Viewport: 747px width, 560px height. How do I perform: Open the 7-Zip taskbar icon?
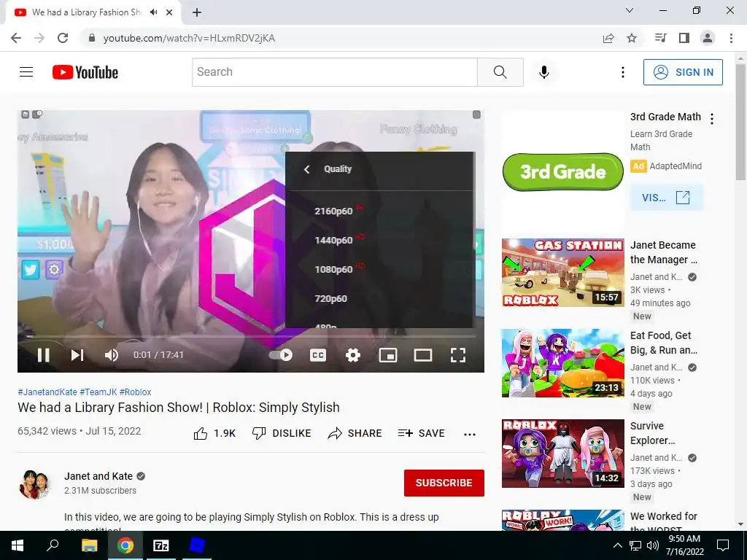160,545
